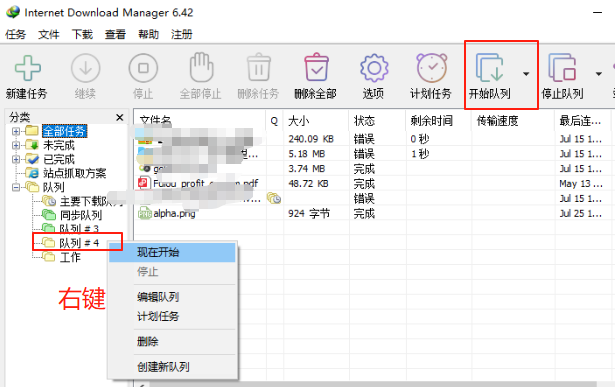The image size is (615, 387).
Task: Select 队列 # 4 item
Action: pyautogui.click(x=79, y=243)
